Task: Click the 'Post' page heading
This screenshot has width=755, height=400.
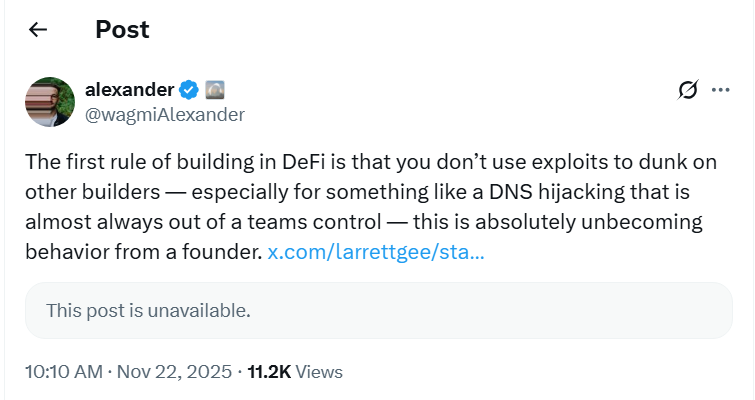Action: [x=122, y=30]
